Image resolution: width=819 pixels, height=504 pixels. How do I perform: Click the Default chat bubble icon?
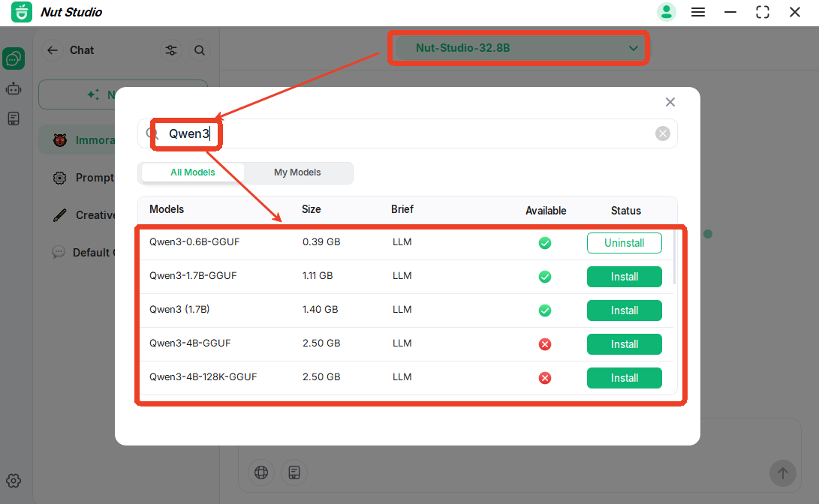(x=59, y=253)
